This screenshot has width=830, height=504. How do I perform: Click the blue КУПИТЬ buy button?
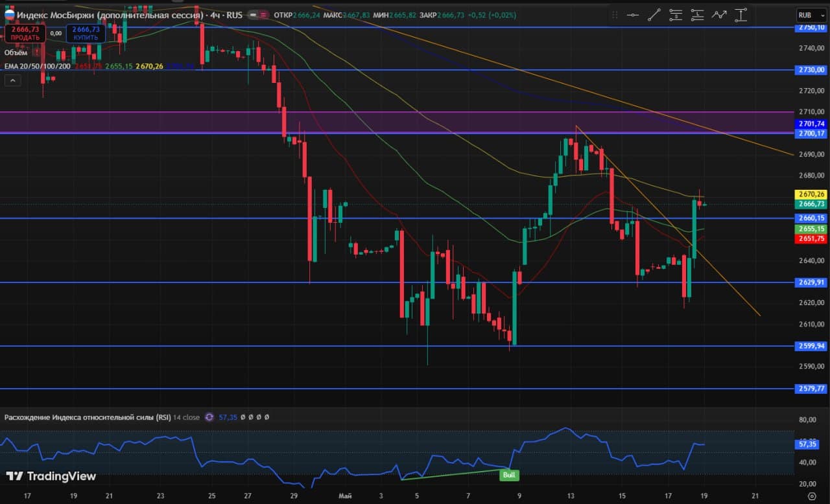86,33
